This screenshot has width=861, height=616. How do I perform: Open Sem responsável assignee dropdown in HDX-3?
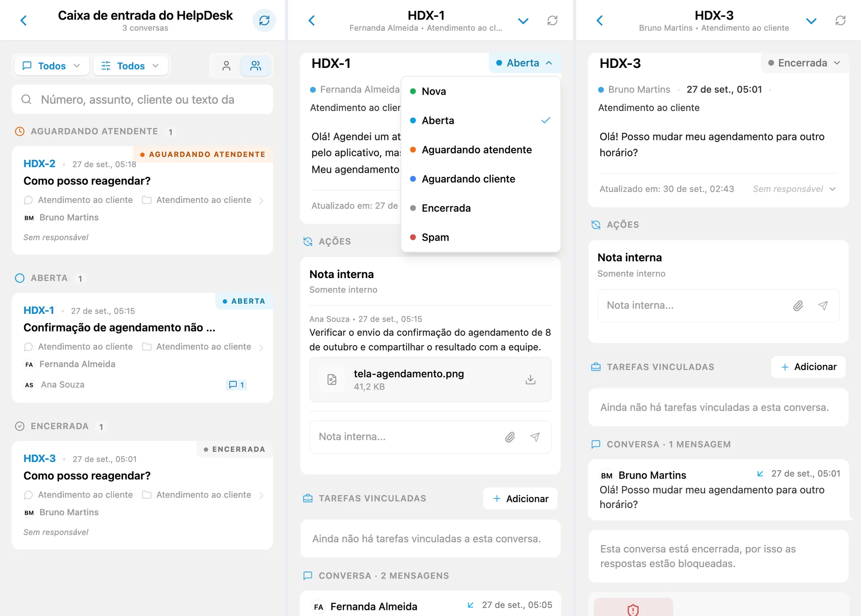pyautogui.click(x=794, y=189)
